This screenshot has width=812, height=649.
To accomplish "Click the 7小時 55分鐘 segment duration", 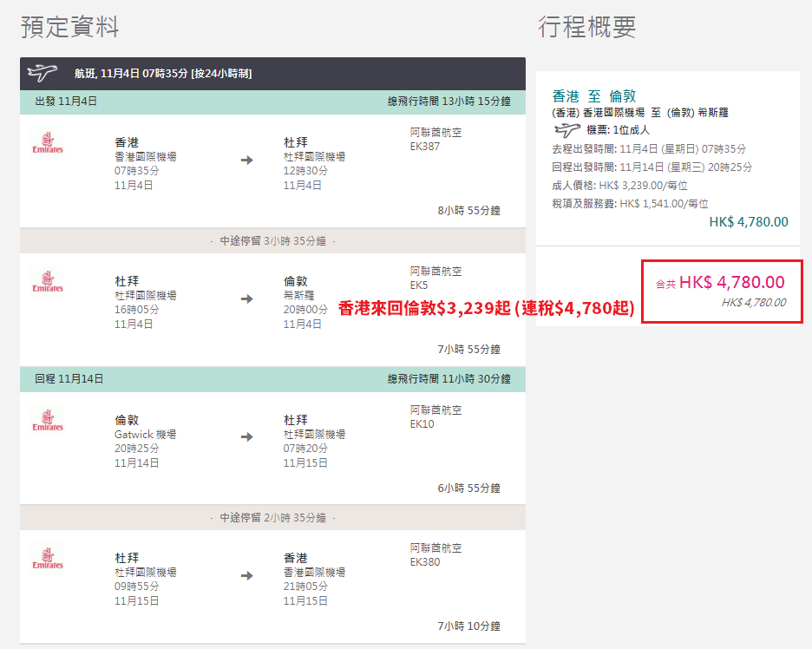I will click(x=468, y=349).
